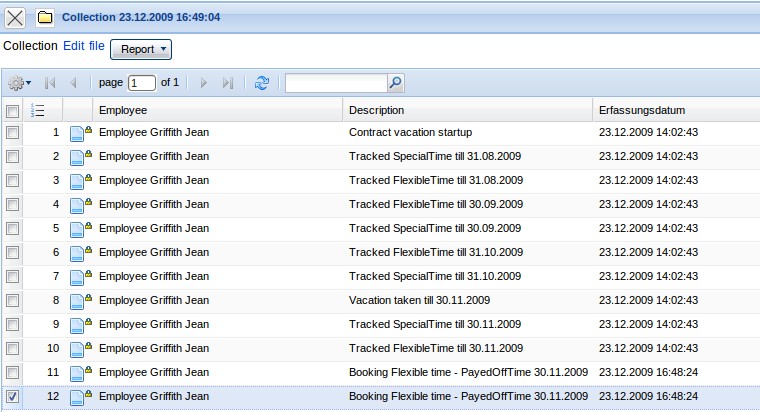Viewport: 760px width, 412px height.
Task: Open the gear settings dropdown in toolbar
Action: coord(19,83)
